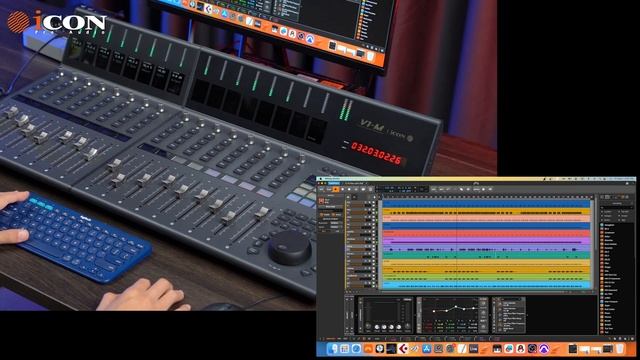This screenshot has height=360, width=640.
Task: Select the salmon pink clip in the arranger
Action: pyautogui.click(x=487, y=219)
